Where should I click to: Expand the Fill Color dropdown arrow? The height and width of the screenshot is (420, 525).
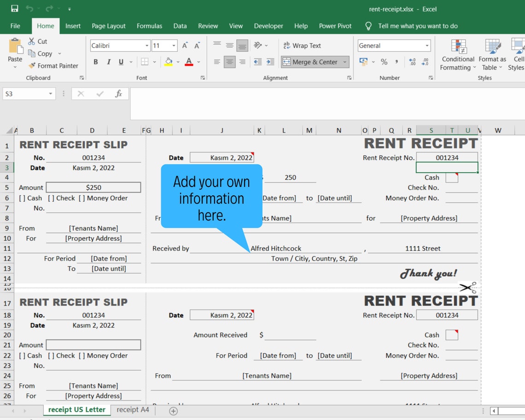[178, 62]
